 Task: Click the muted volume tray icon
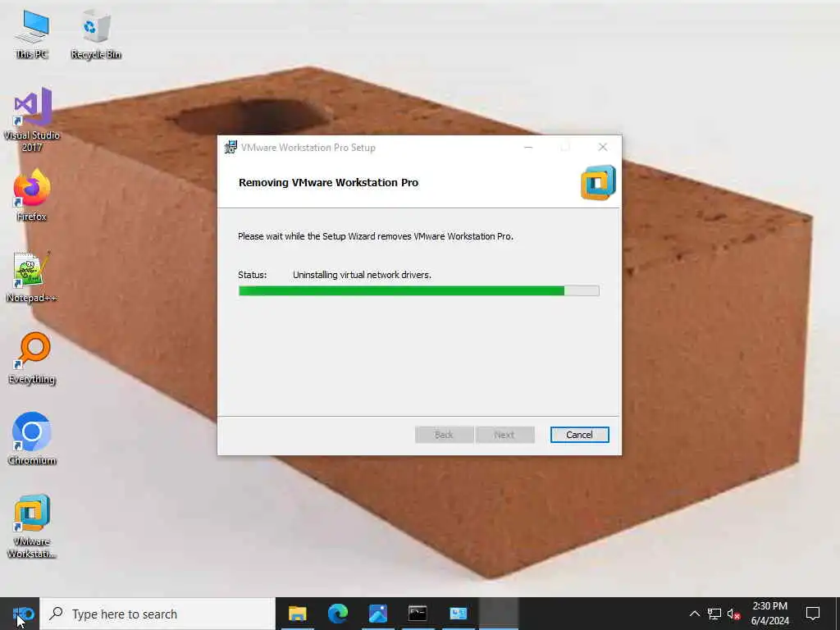(x=734, y=614)
